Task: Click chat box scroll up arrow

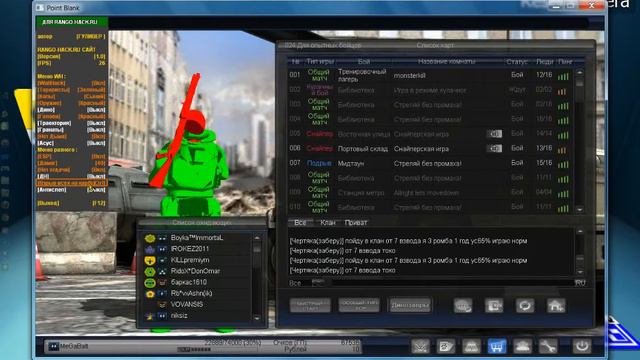Action: [x=580, y=231]
